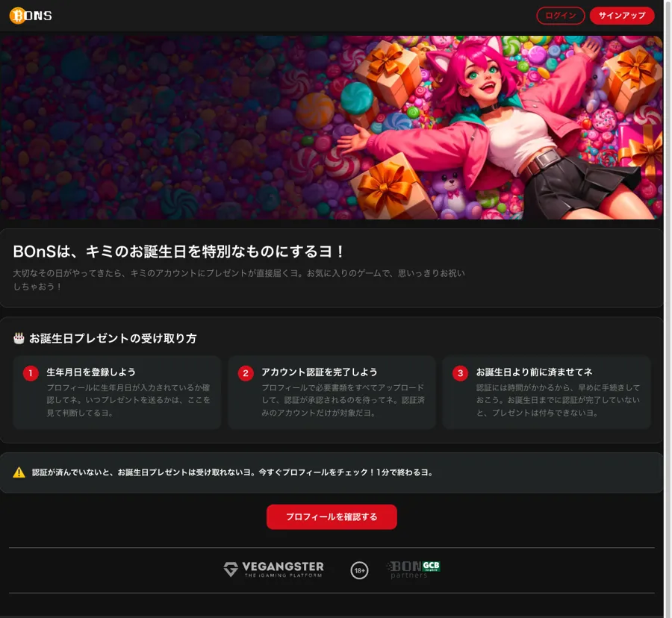Click プロフィールを確認する button

pos(332,517)
